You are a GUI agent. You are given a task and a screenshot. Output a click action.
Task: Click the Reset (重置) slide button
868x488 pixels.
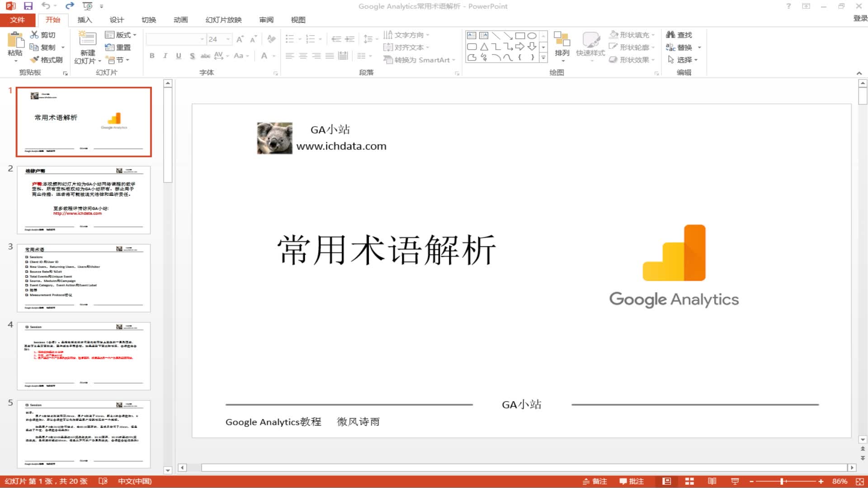pos(118,47)
